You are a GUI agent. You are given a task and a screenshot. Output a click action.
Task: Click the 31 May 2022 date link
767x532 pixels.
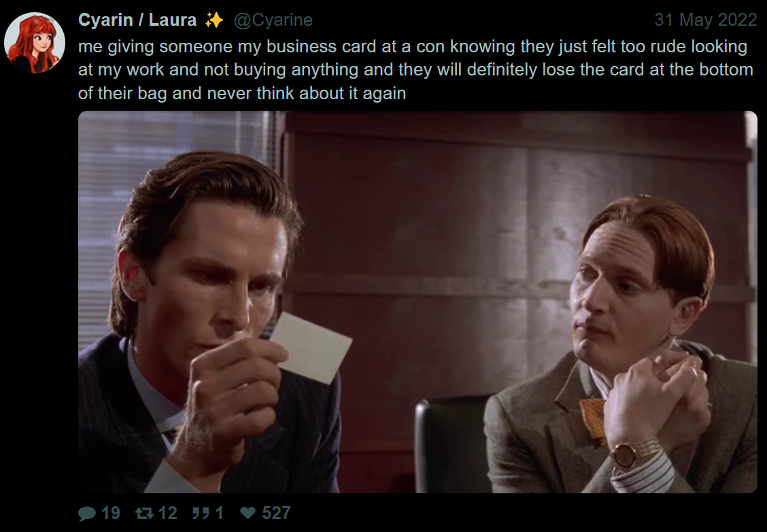pyautogui.click(x=705, y=20)
